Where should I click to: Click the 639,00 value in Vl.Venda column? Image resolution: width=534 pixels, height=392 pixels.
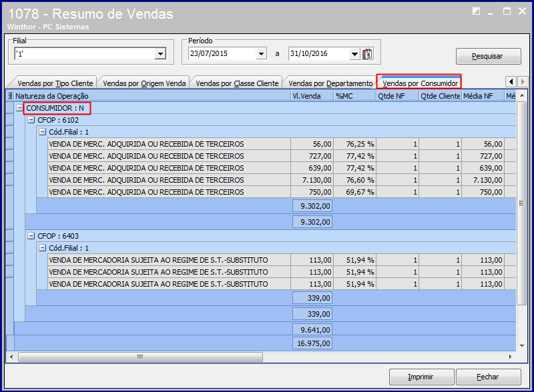pos(312,168)
